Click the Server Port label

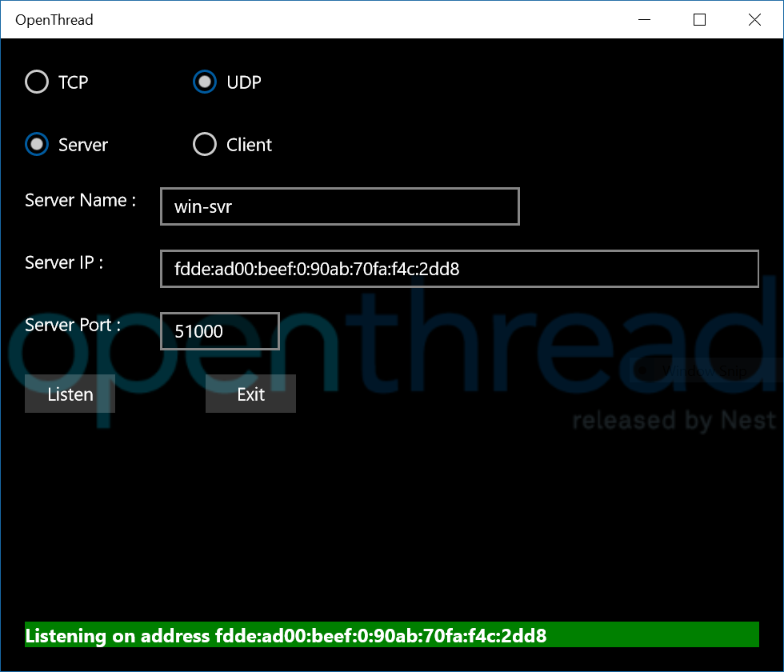(x=73, y=325)
